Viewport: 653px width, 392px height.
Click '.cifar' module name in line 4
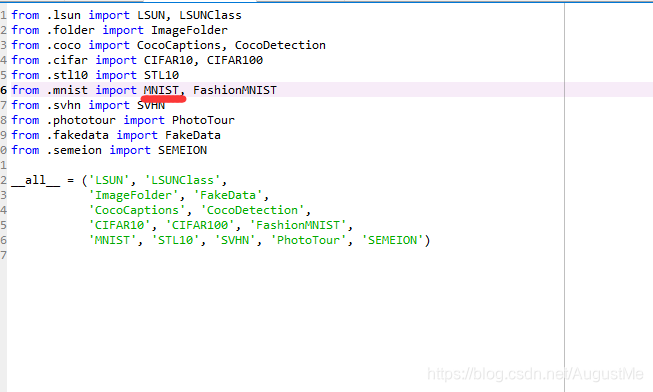tap(67, 60)
